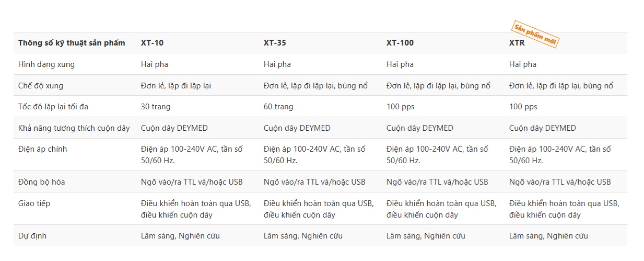The height and width of the screenshot is (261, 644).
Task: Click 'Thông số kỹ thuật sản phẩm' header
Action: pyautogui.click(x=72, y=43)
